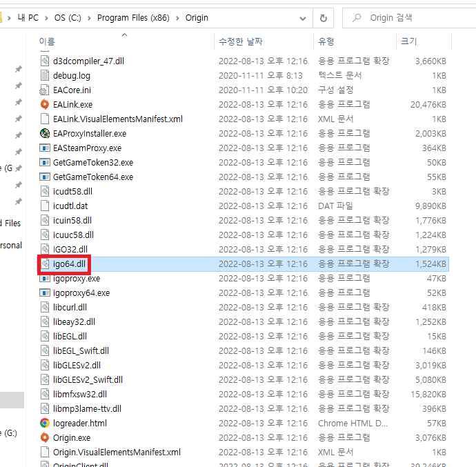
Task: Click the icuin58.dll file icon
Action: point(45,221)
